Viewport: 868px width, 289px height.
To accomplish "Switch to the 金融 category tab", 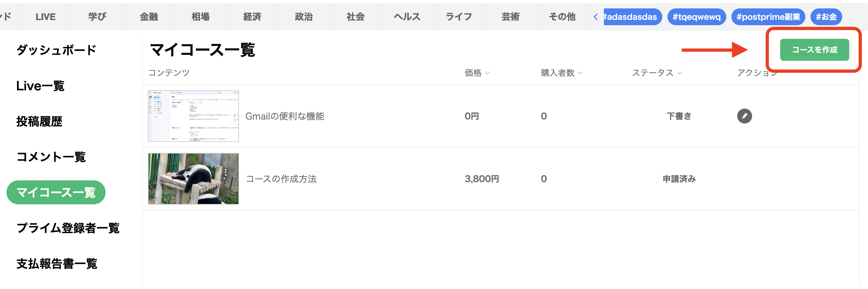I will tap(149, 17).
